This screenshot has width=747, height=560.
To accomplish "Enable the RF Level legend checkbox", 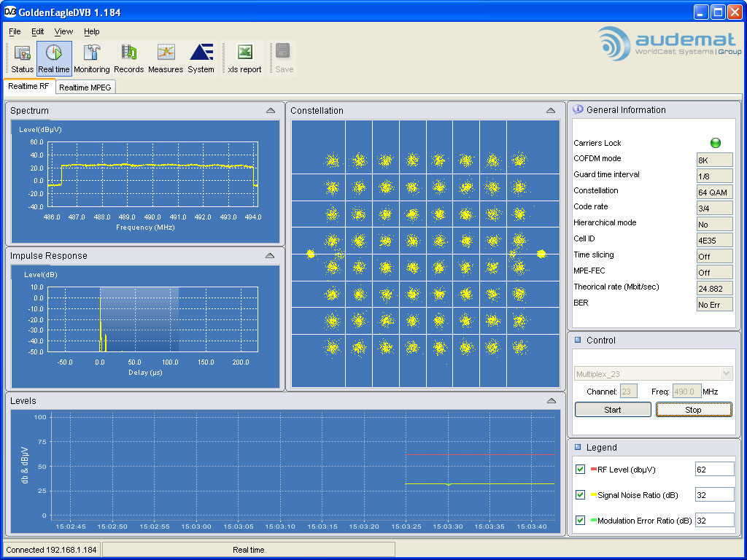I will point(580,469).
